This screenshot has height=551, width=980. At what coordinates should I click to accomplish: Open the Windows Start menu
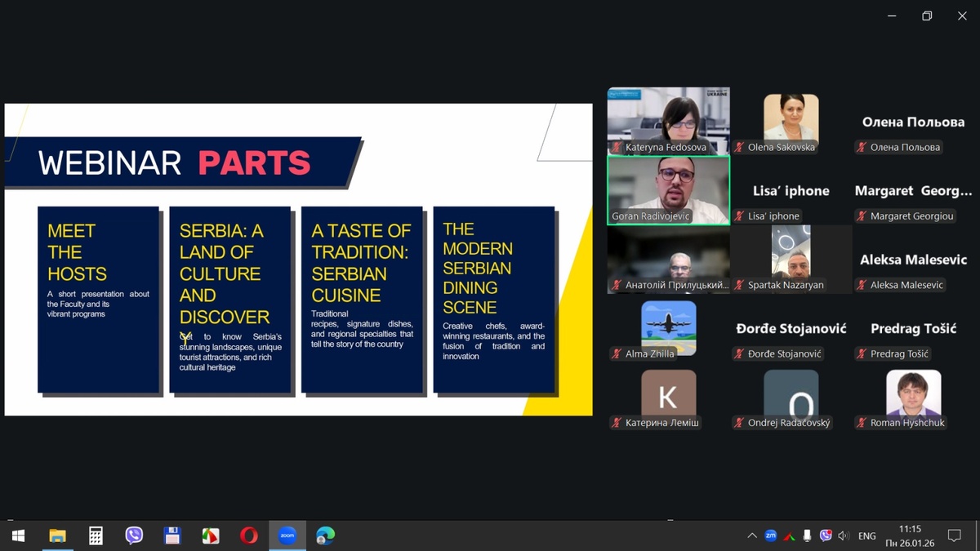(18, 535)
